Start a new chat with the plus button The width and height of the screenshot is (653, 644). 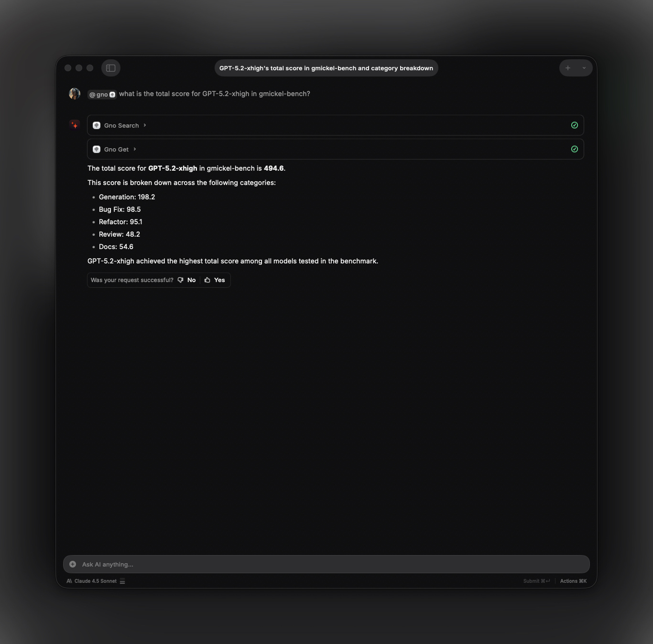click(x=567, y=68)
